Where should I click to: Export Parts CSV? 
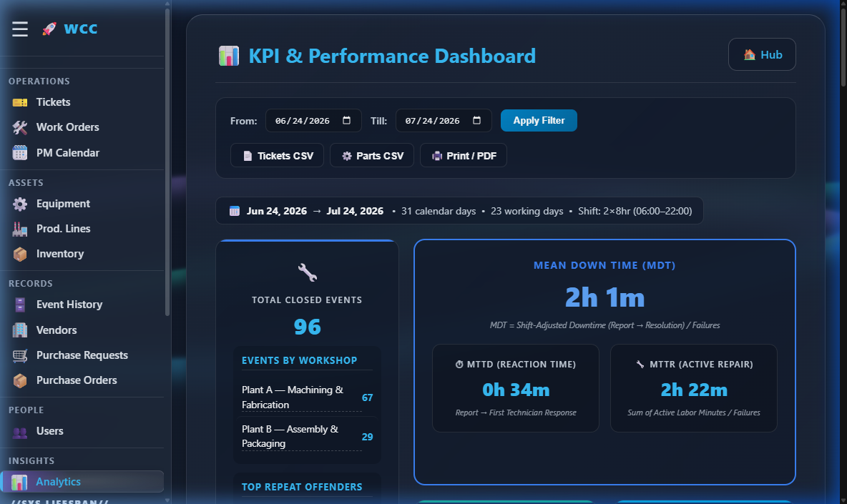click(x=372, y=155)
